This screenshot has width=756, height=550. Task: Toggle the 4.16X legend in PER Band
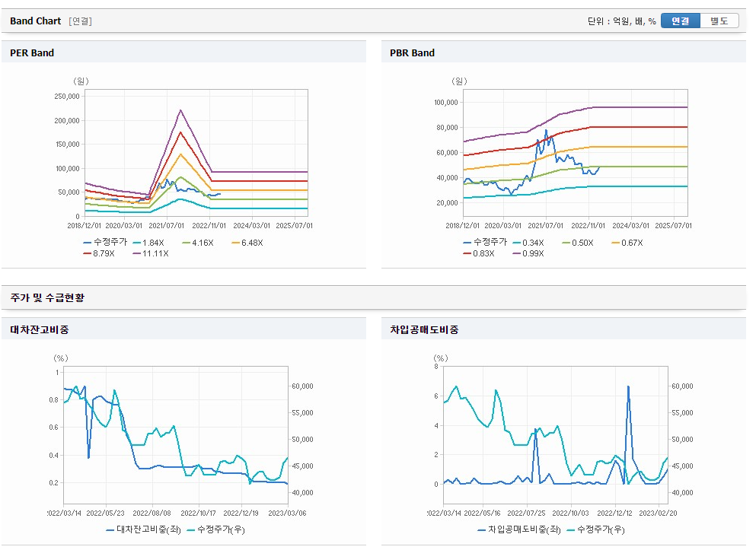[x=198, y=243]
